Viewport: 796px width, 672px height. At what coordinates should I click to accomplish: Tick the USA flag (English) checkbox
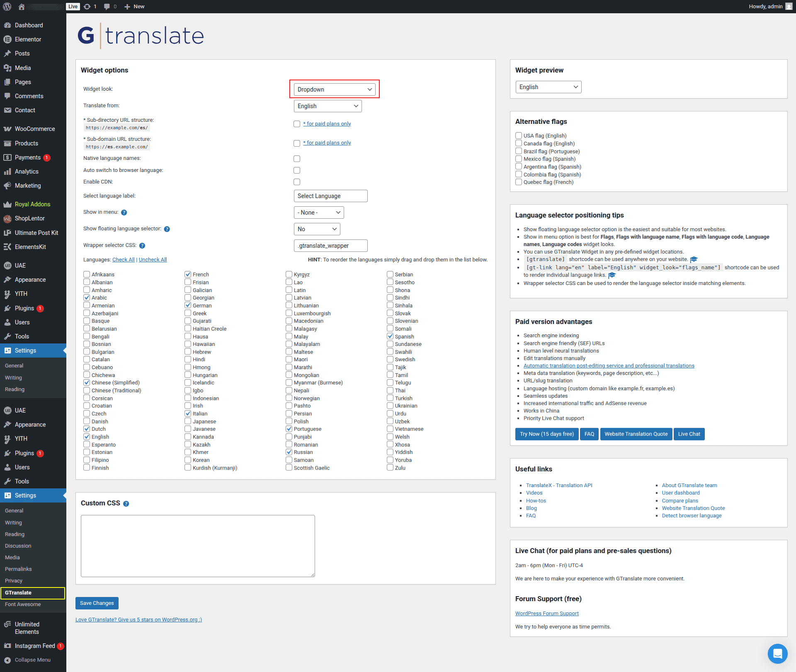pyautogui.click(x=519, y=135)
